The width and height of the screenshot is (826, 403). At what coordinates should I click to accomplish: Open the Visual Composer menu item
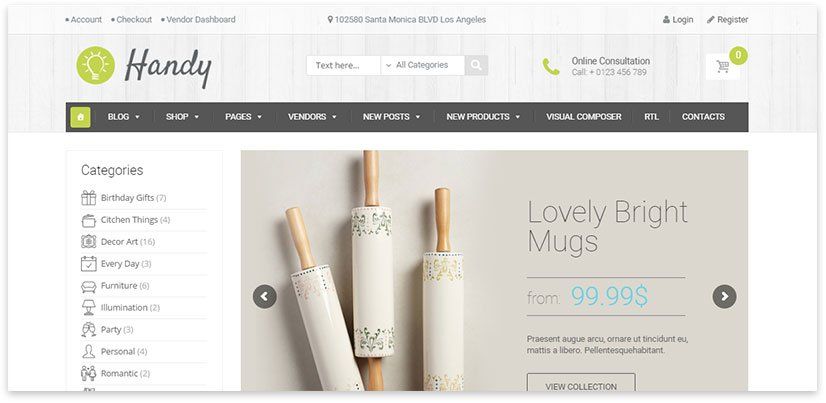[x=584, y=117]
